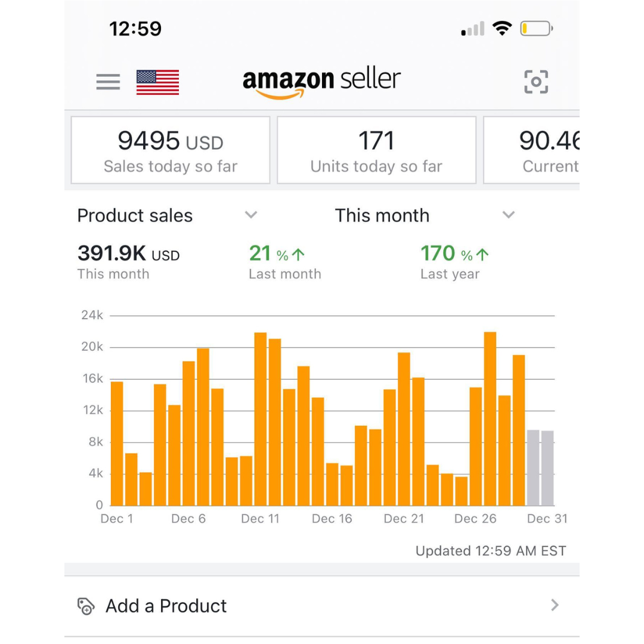Screen dimensions: 644x644
Task: Expand the Product sales dropdown
Action: [251, 215]
